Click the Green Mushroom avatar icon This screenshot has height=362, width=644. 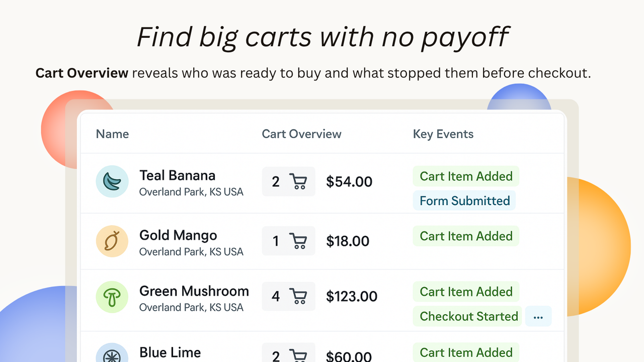coord(112,297)
